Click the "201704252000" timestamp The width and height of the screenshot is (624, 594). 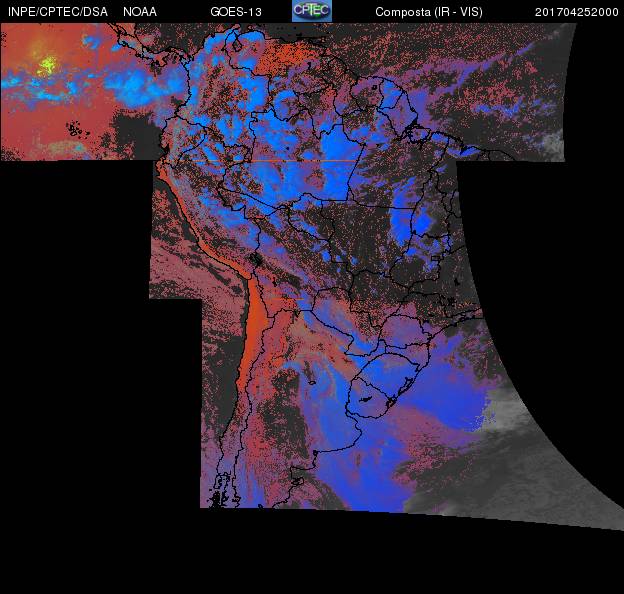click(x=577, y=12)
